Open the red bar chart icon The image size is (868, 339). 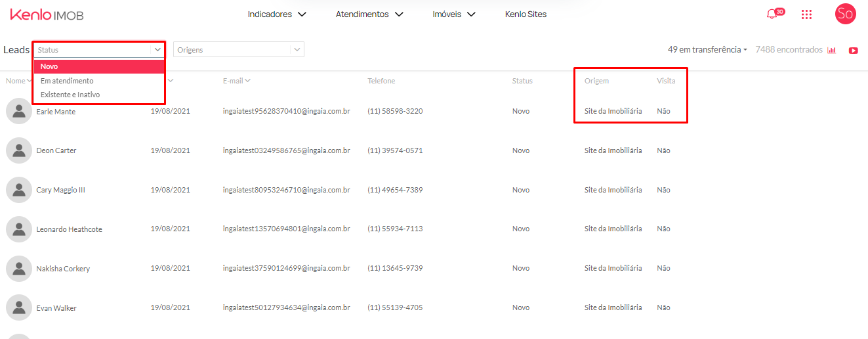coord(832,50)
